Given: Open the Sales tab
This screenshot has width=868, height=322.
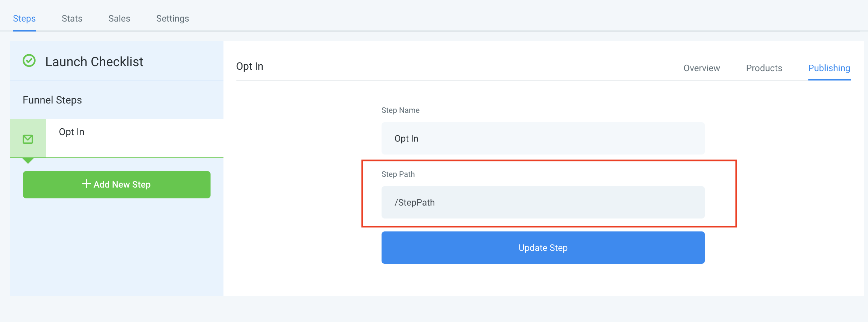Looking at the screenshot, I should pos(119,19).
